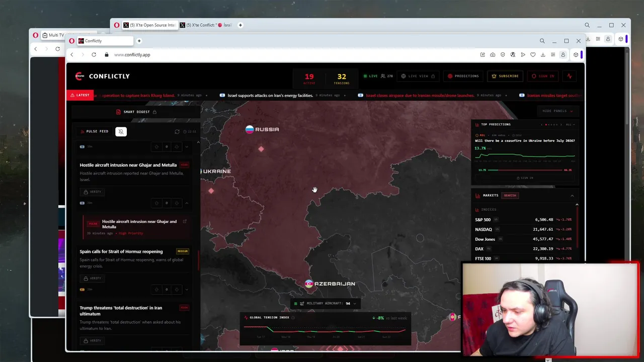Click the Conflictly logo icon
The width and height of the screenshot is (644, 362).
pyautogui.click(x=79, y=76)
